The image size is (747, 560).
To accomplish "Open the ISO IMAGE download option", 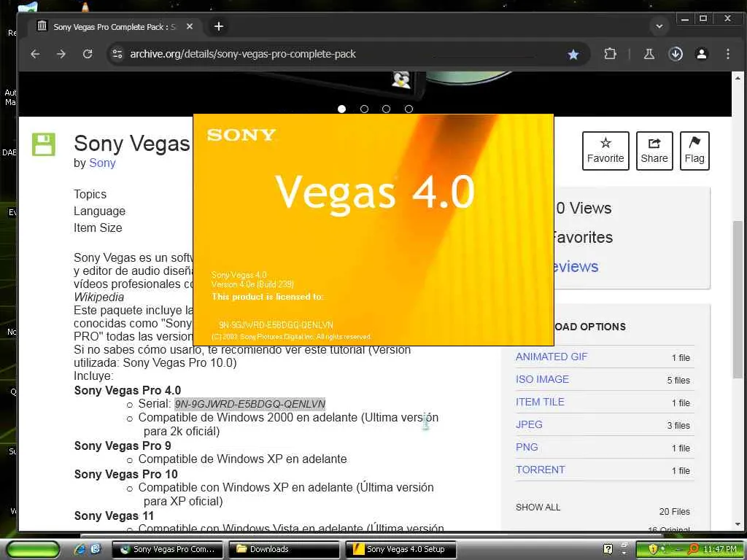I will point(542,379).
